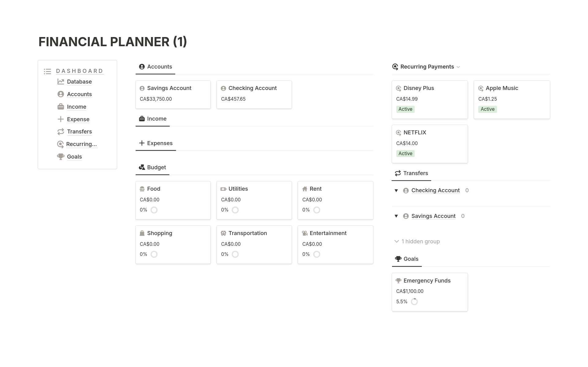Click the shopping bag icon on Shopping card
Image resolution: width=588 pixels, height=367 pixels.
tap(142, 233)
